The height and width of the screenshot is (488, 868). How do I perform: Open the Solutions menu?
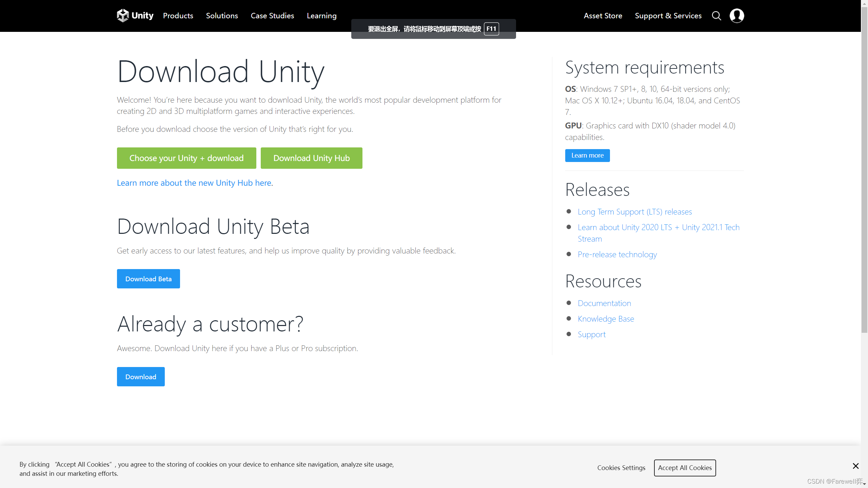point(222,16)
